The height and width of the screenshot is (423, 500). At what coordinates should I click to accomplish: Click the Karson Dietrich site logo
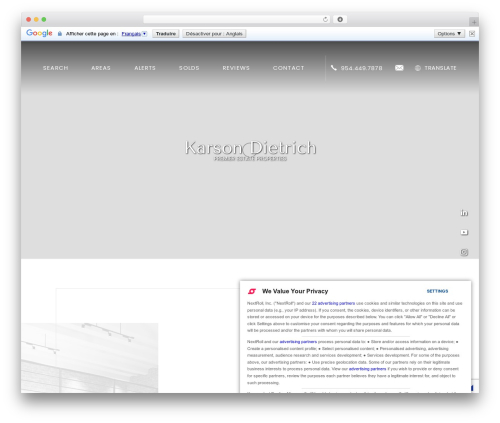pos(250,150)
